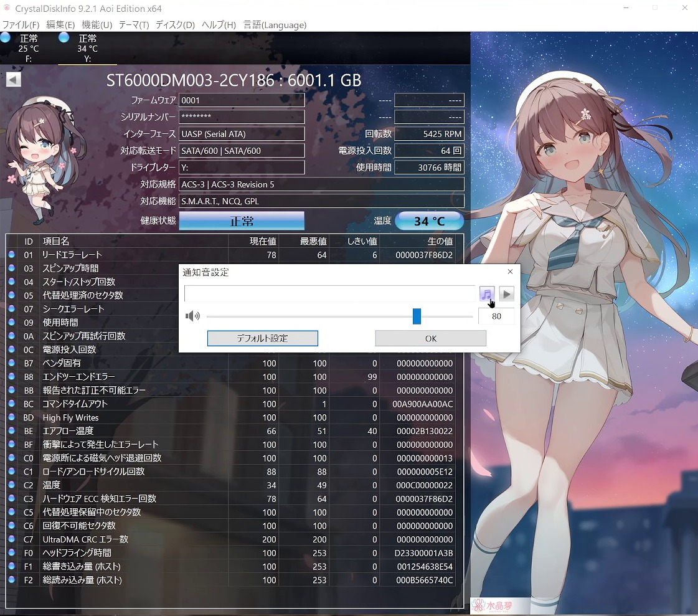
Task: Click the sound file path input field
Action: (x=330, y=293)
